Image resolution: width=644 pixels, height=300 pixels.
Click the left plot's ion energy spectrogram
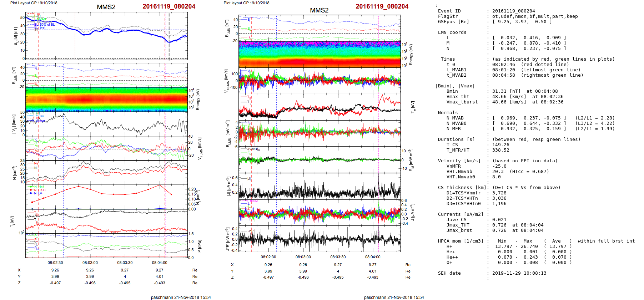click(x=106, y=100)
